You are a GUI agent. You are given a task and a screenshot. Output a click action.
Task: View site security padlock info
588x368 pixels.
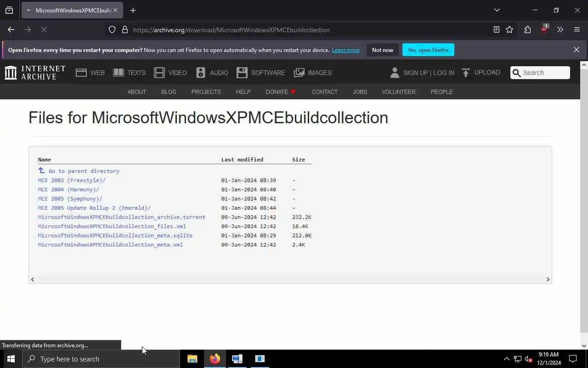click(x=124, y=29)
